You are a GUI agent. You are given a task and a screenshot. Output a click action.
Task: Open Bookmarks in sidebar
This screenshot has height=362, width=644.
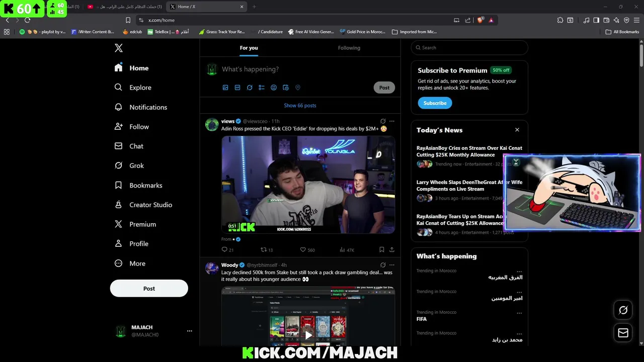click(138, 186)
